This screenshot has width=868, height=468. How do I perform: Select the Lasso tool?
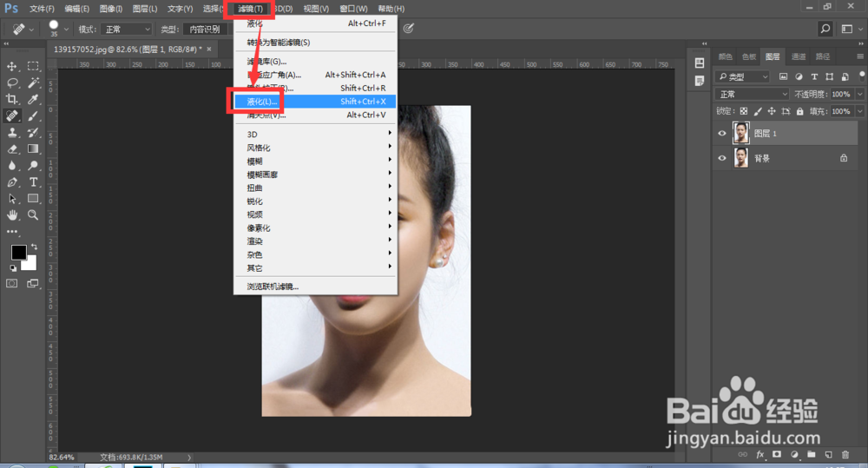coord(11,83)
